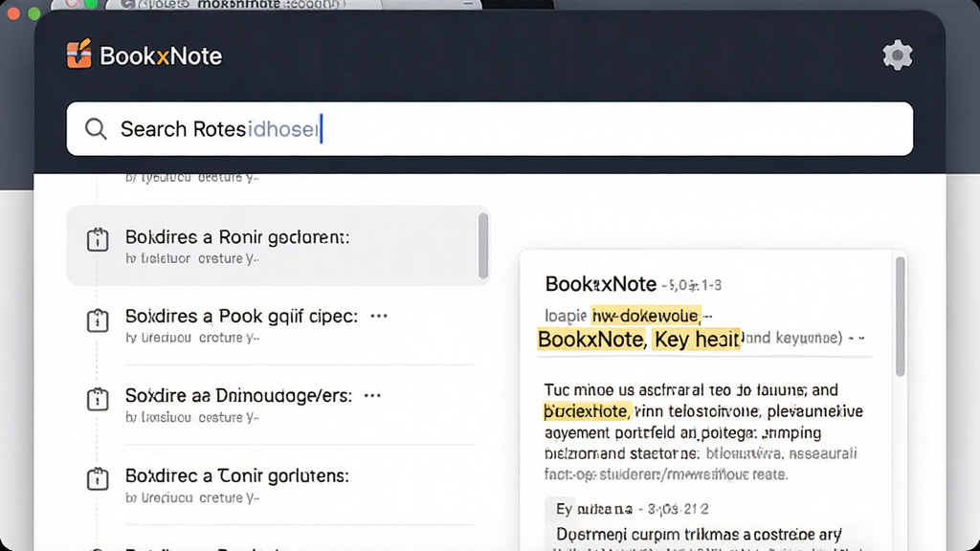Screen dimensions: 980x551
Task: Click the results list scrollbar thumb
Action: [483, 246]
